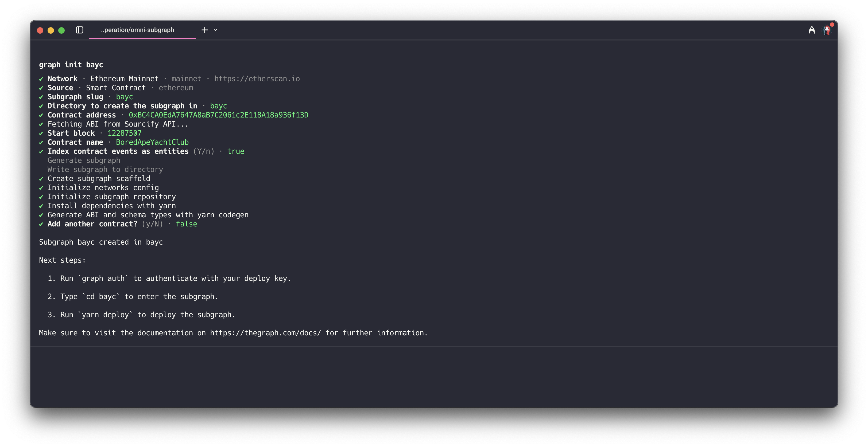This screenshot has height=447, width=868.
Task: Select the ..peration/omni-subgraph tab
Action: coord(137,30)
